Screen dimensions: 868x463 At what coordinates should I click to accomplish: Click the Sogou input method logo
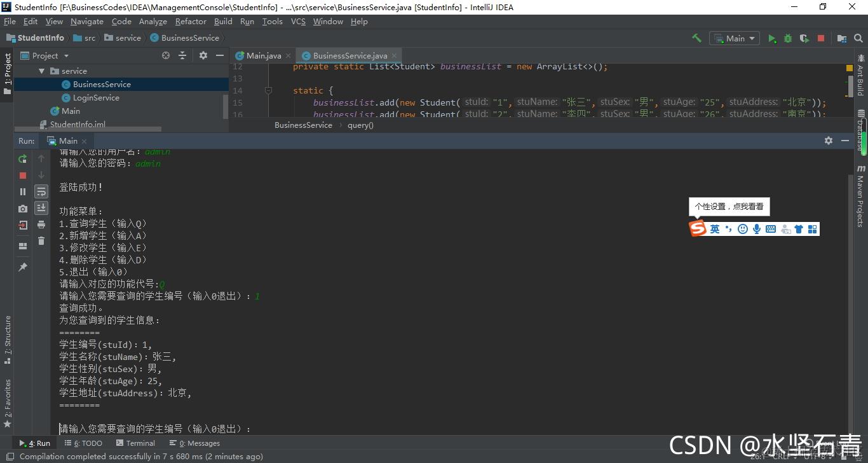698,229
